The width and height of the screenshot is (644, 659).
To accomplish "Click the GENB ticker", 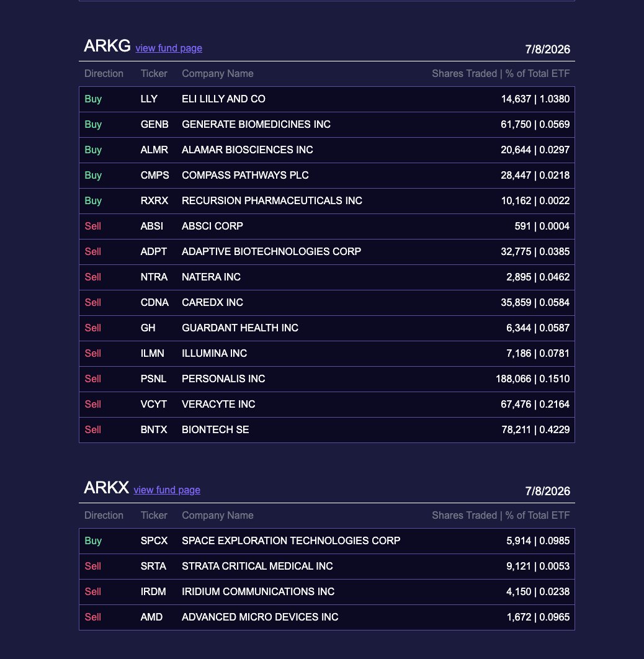I will point(154,124).
